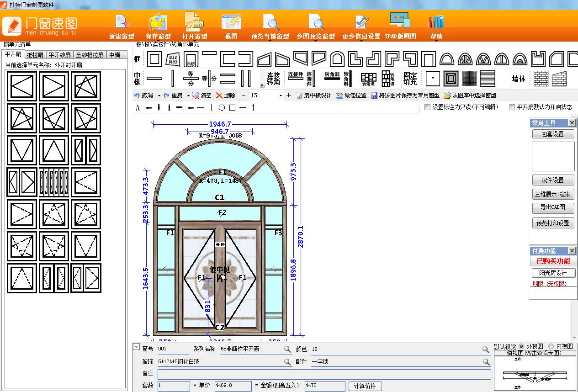Expand the 中梃 mullion gallery arrow

pos(262,85)
